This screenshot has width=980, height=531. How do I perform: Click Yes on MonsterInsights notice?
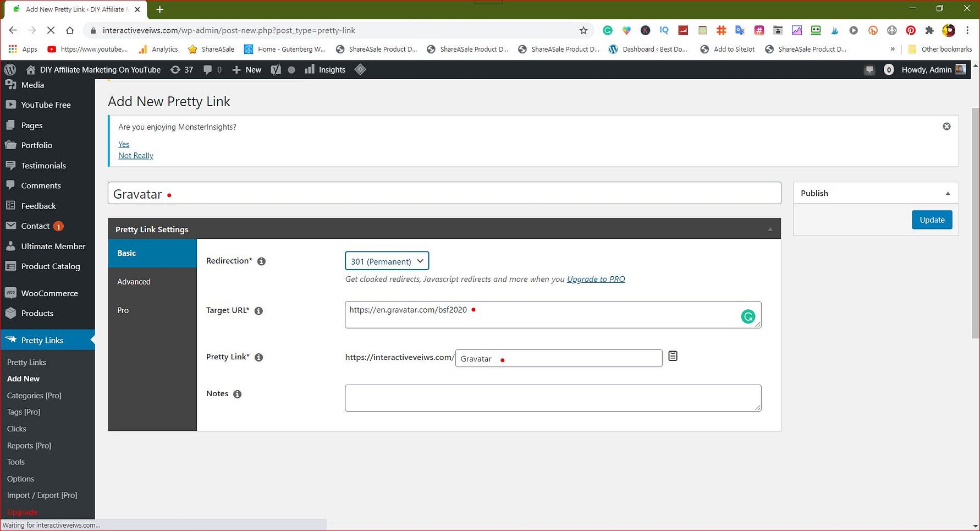pyautogui.click(x=124, y=144)
